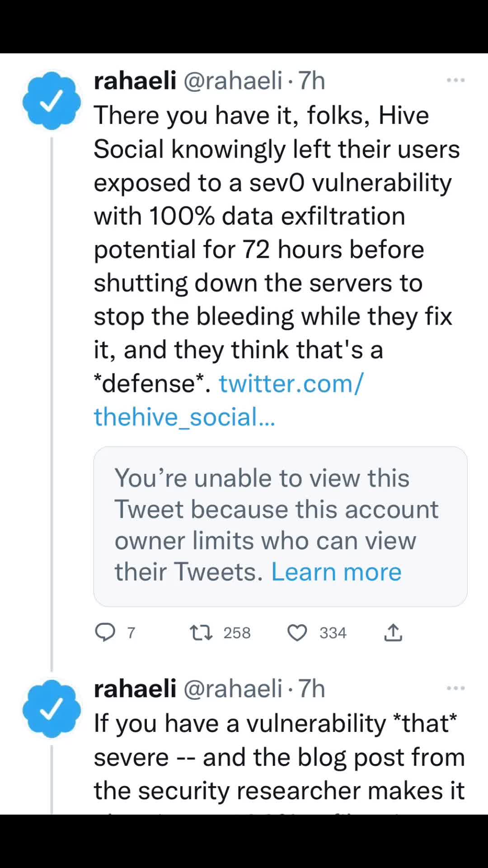Tap the 334 likes count
Viewport: 488px width, 868px height.
333,632
